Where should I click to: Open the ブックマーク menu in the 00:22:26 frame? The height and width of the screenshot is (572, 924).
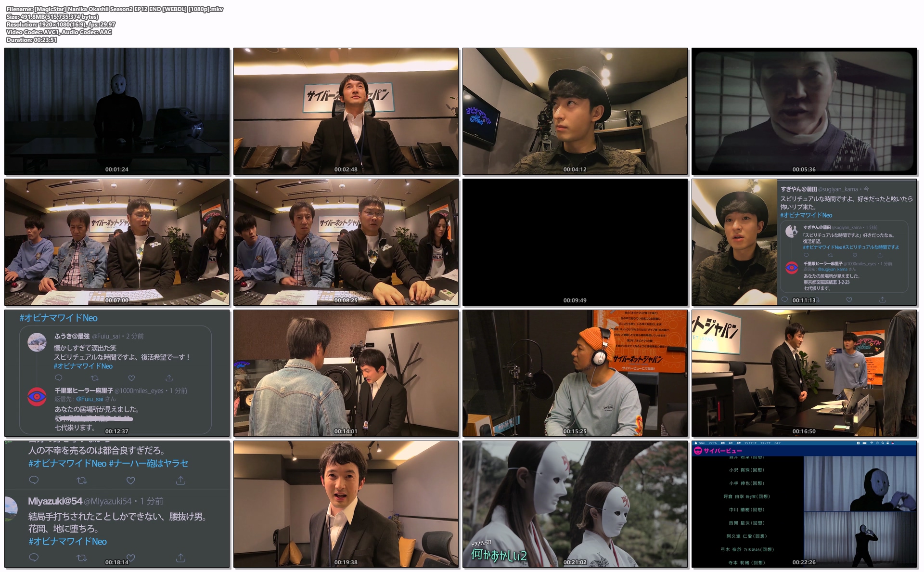point(750,443)
